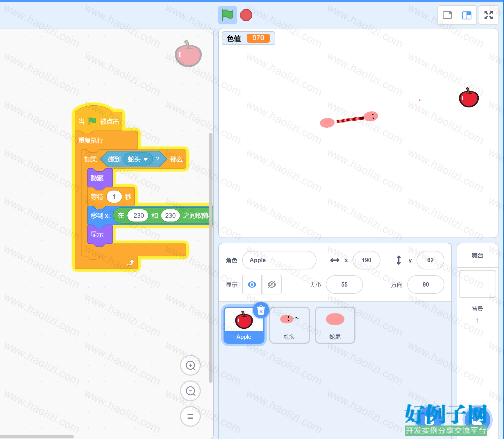Click the snake tail on the stage
The width and height of the screenshot is (504, 439).
(327, 123)
